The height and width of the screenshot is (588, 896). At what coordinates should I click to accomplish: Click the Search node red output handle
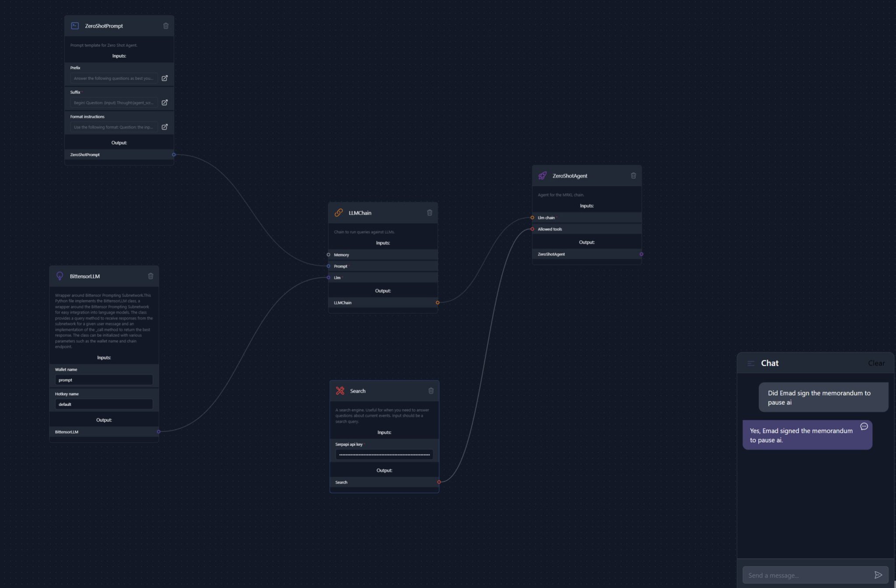[439, 482]
